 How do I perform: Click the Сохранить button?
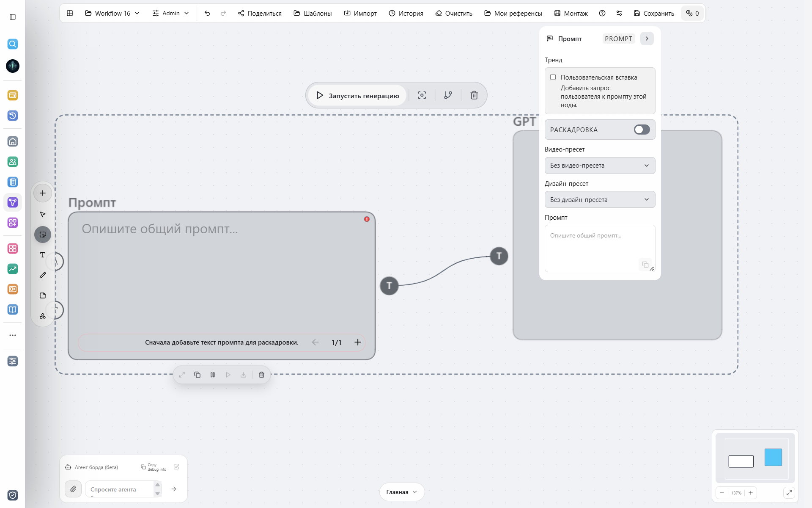coord(654,13)
